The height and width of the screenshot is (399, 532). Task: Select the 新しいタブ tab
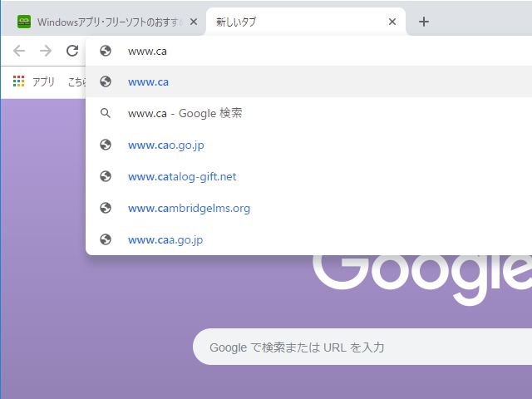tap(305, 22)
